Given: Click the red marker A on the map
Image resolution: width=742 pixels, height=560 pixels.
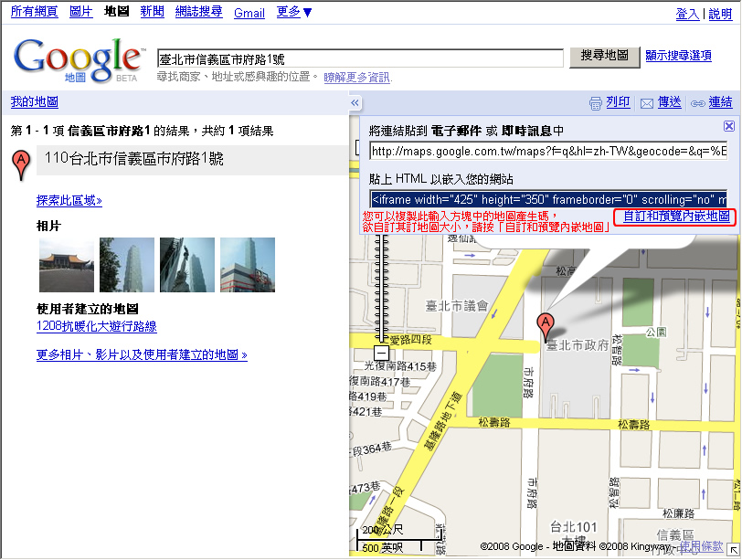Looking at the screenshot, I should (x=546, y=326).
